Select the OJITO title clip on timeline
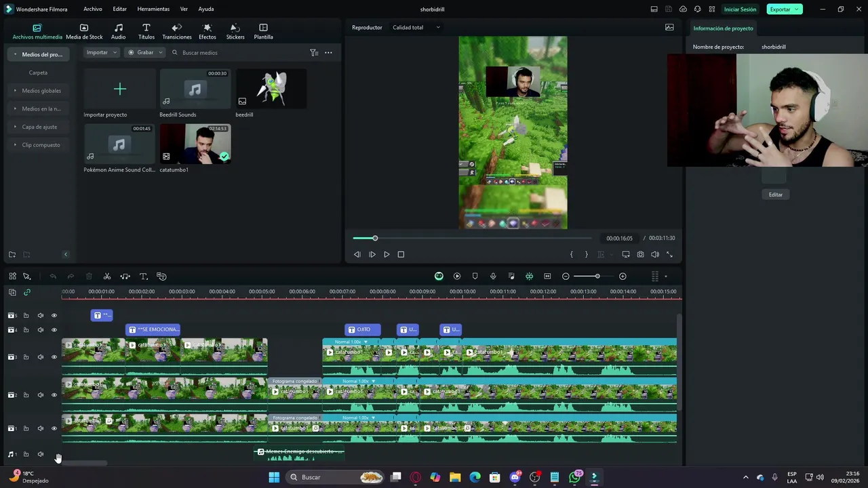This screenshot has height=488, width=868. pos(363,330)
